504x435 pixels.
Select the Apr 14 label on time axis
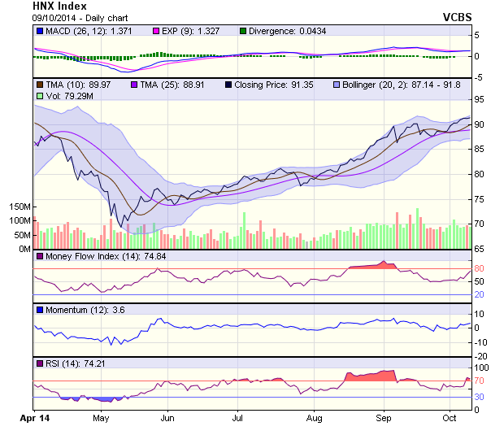point(33,417)
